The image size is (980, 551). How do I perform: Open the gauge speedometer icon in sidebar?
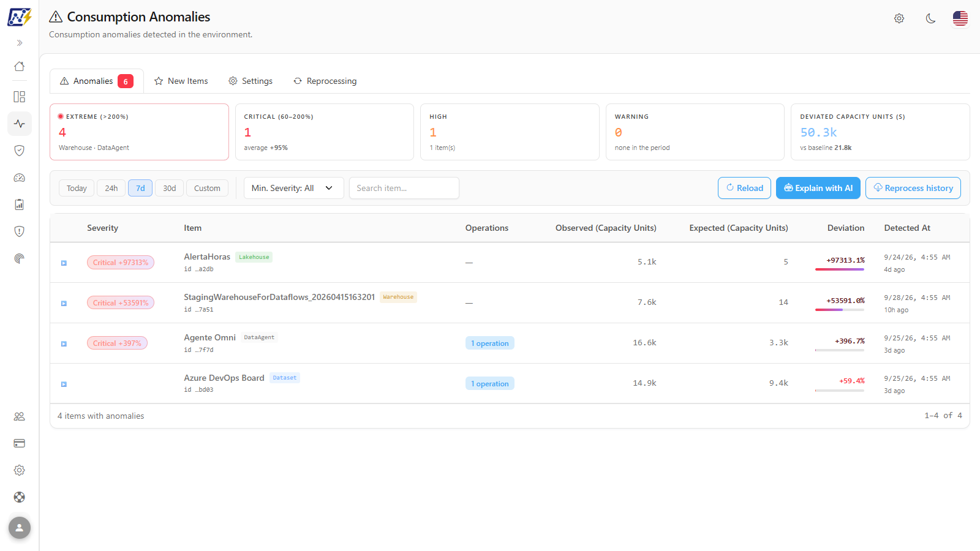tap(20, 178)
